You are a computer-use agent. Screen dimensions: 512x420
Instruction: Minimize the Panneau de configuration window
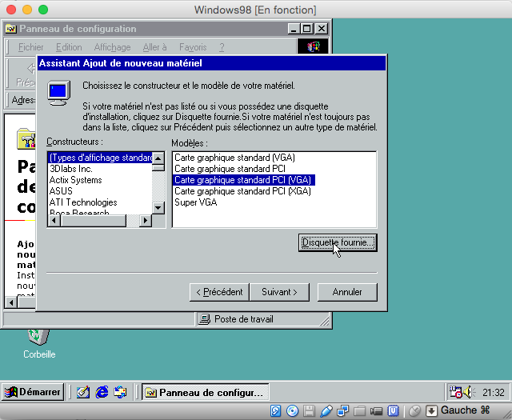tap(294, 29)
